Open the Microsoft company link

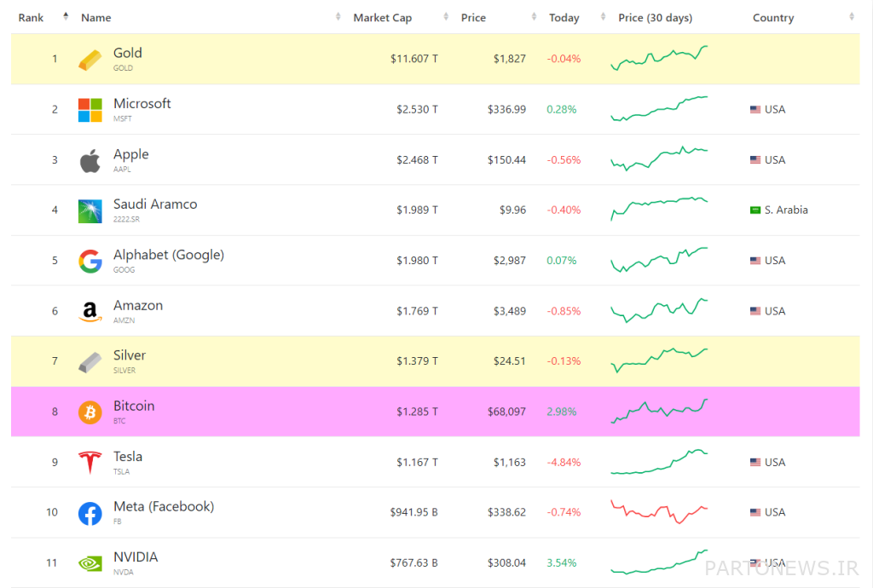click(142, 103)
